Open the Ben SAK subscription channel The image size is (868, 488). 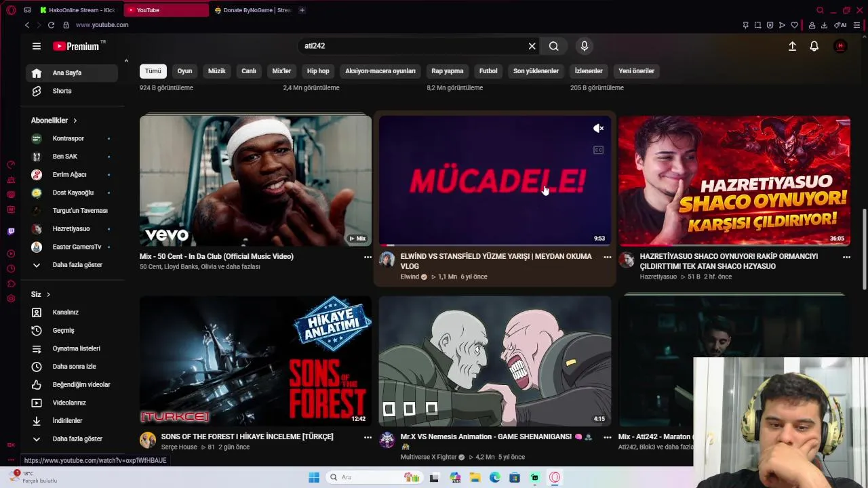click(x=72, y=157)
